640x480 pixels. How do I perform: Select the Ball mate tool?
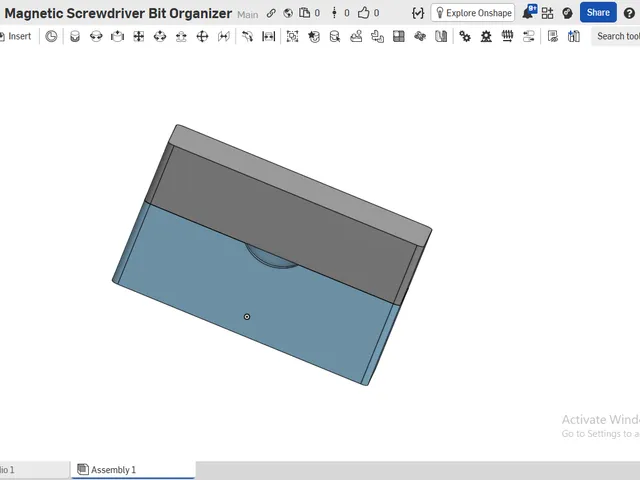(202, 36)
